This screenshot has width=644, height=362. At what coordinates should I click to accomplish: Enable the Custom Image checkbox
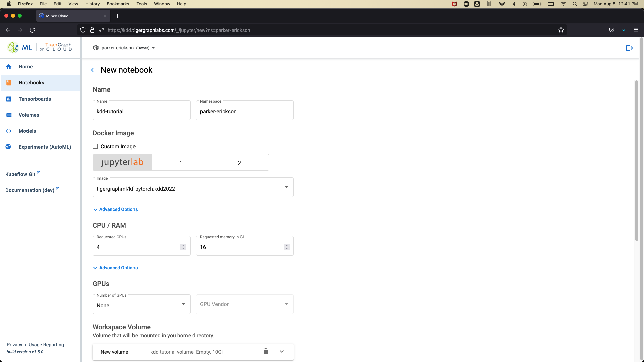(95, 146)
